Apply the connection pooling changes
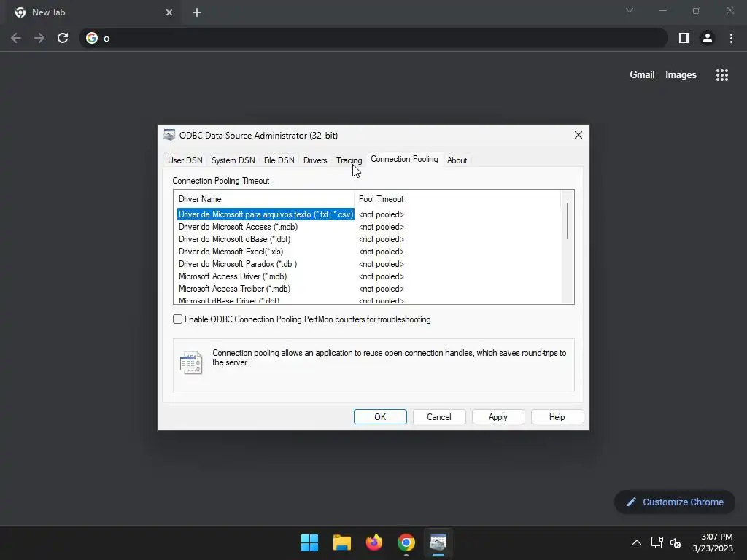This screenshot has height=560, width=747. point(498,416)
